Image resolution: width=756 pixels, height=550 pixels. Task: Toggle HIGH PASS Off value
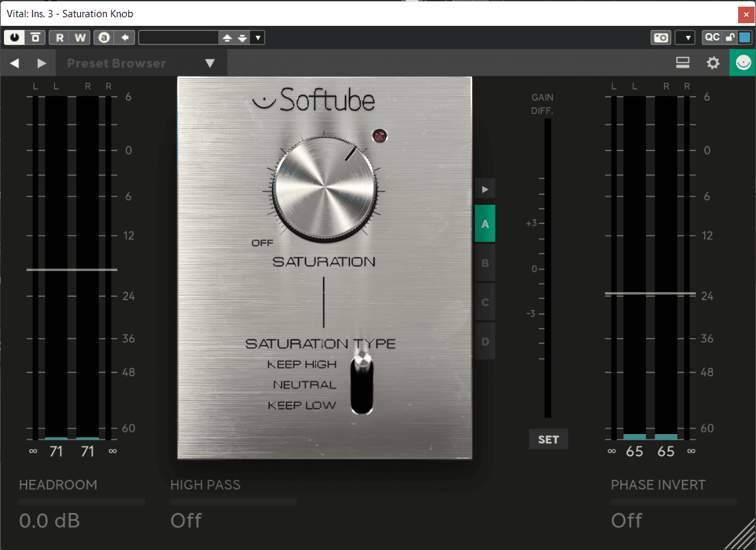click(x=186, y=521)
